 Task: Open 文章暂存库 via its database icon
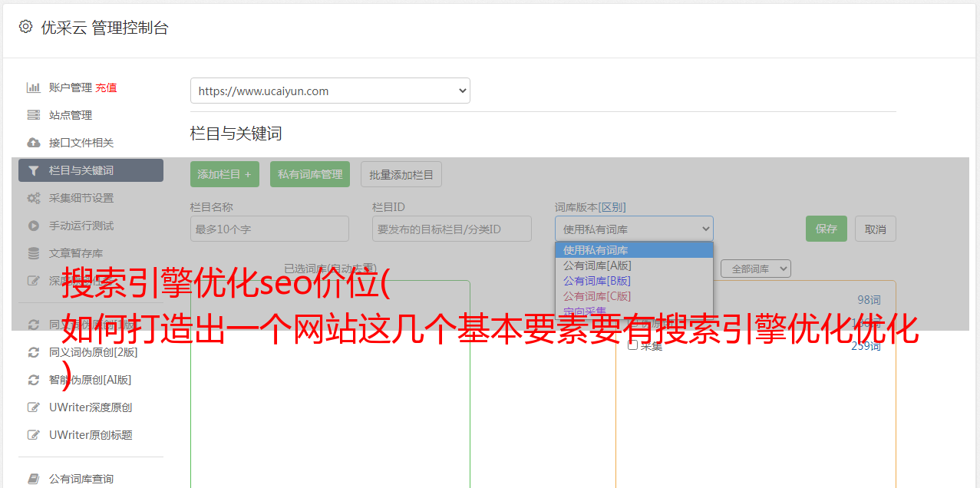(34, 253)
